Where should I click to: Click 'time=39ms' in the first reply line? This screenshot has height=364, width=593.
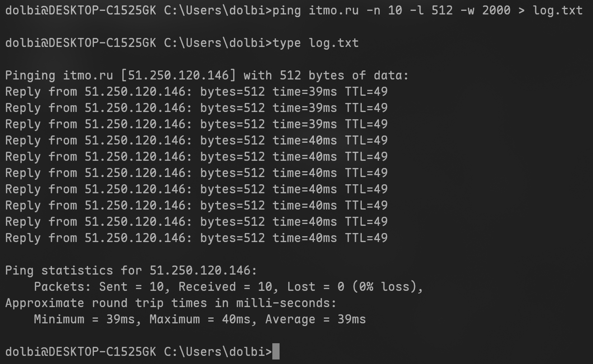[305, 92]
